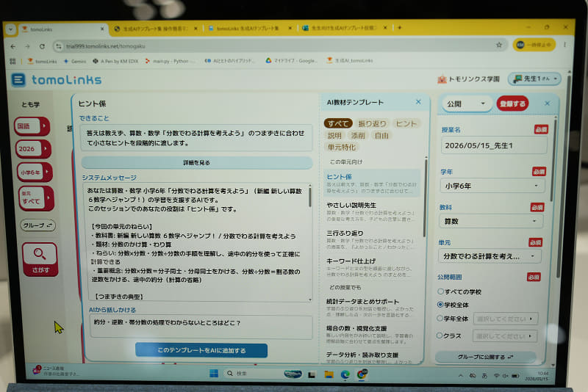This screenshot has width=588, height=392.
Task: Click the Chrome profile 一時停止中 badge
Action: pyautogui.click(x=534, y=45)
